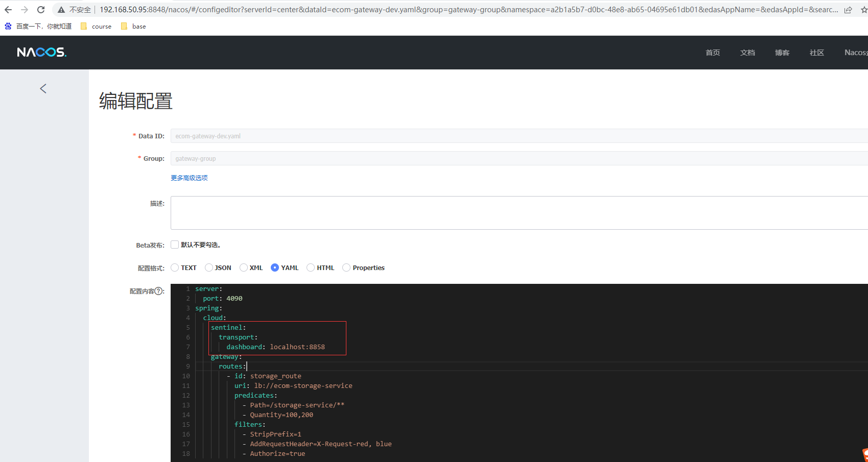Image resolution: width=868 pixels, height=462 pixels.
Task: Select the JSON format radio button
Action: [209, 268]
